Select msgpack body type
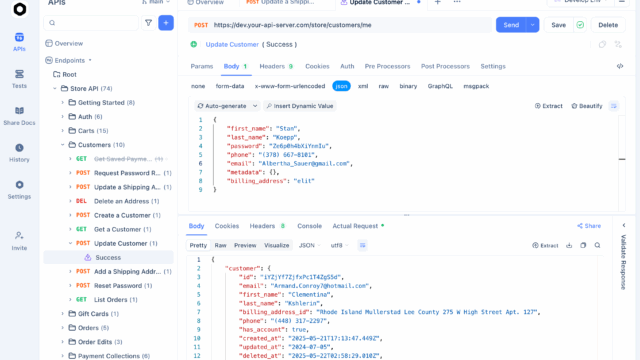 pyautogui.click(x=476, y=86)
